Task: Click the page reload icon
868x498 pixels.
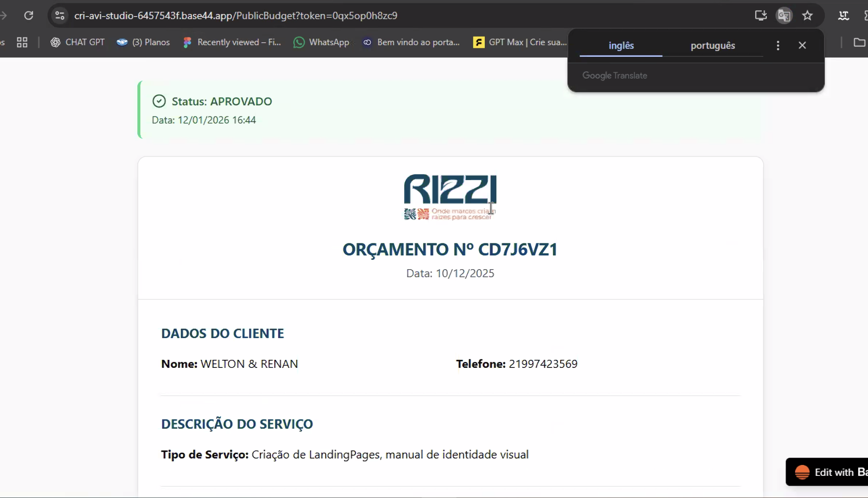Action: [29, 15]
